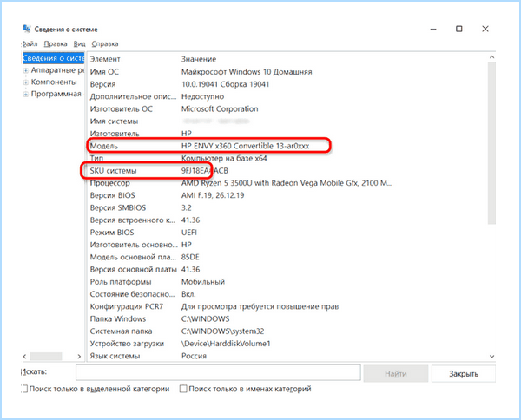This screenshot has width=521, height=420.
Task: Close the window with the X button
Action: coord(485,29)
